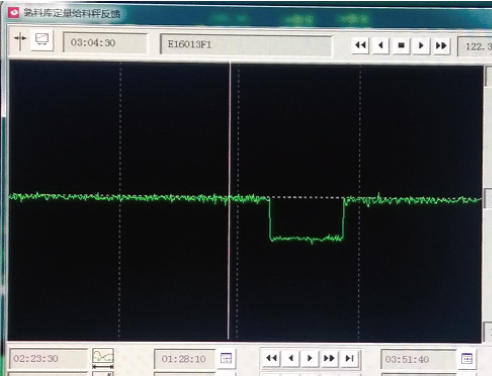Click the 03:04:30 cursor time field

[x=105, y=43]
